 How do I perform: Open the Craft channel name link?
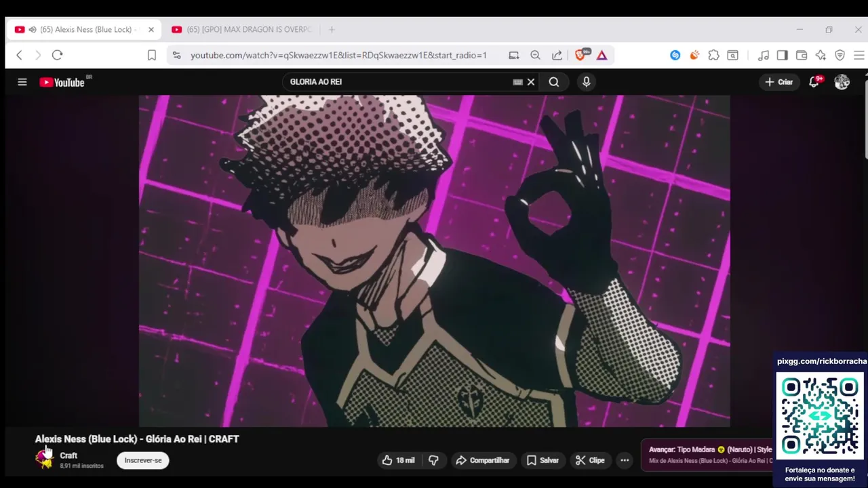[68, 455]
